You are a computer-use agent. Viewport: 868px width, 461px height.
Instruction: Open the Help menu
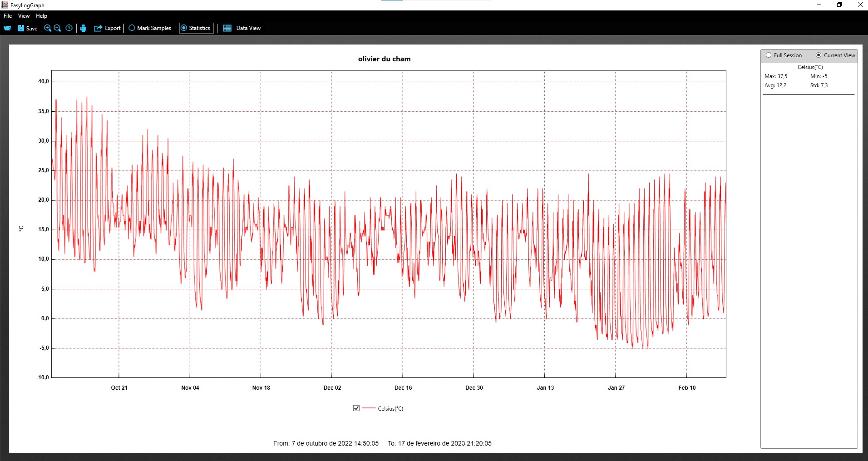pos(41,16)
